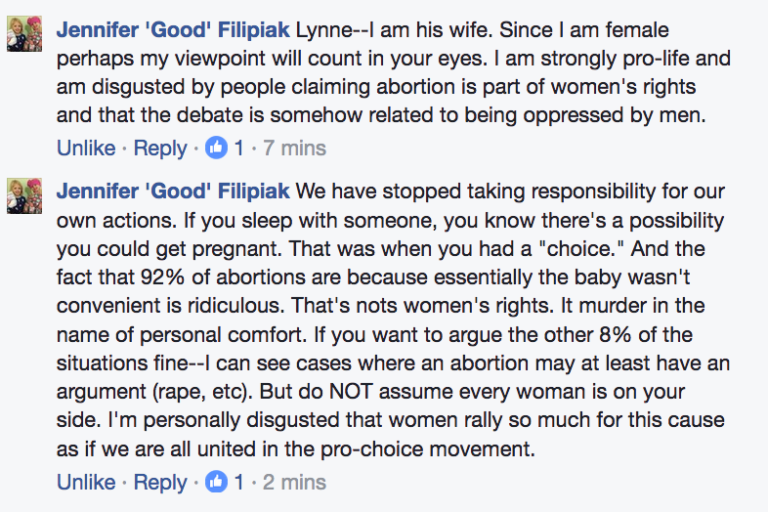Open the profile picture beside the first comment
768x512 pixels.
pyautogui.click(x=24, y=34)
